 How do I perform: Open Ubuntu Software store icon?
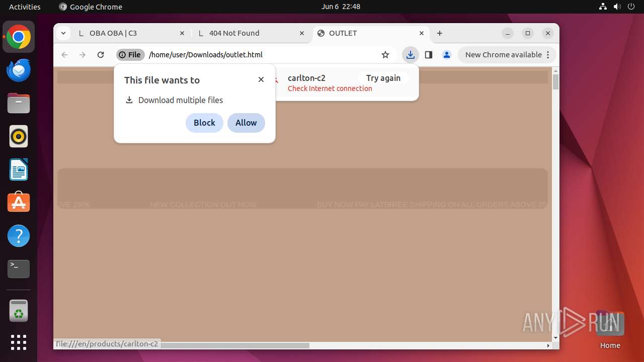tap(19, 203)
